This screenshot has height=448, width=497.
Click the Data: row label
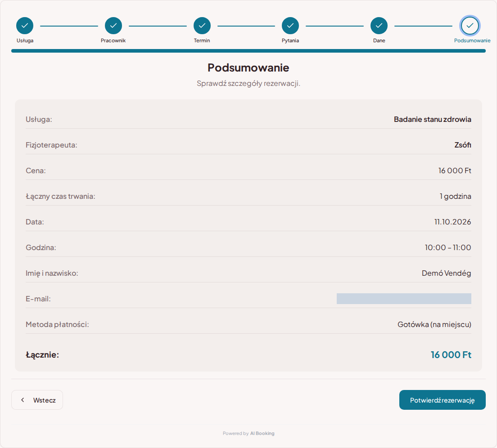pyautogui.click(x=35, y=222)
